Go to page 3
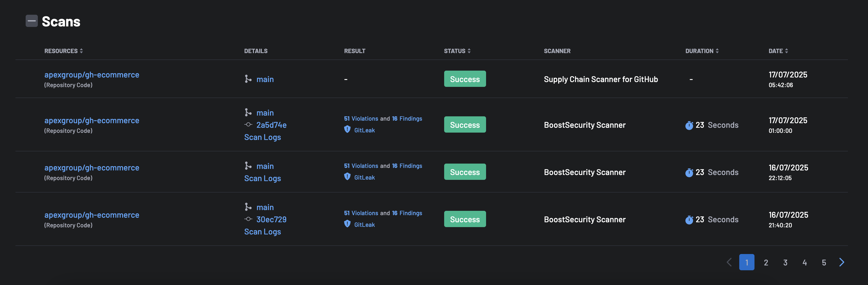This screenshot has width=868, height=285. 785,262
